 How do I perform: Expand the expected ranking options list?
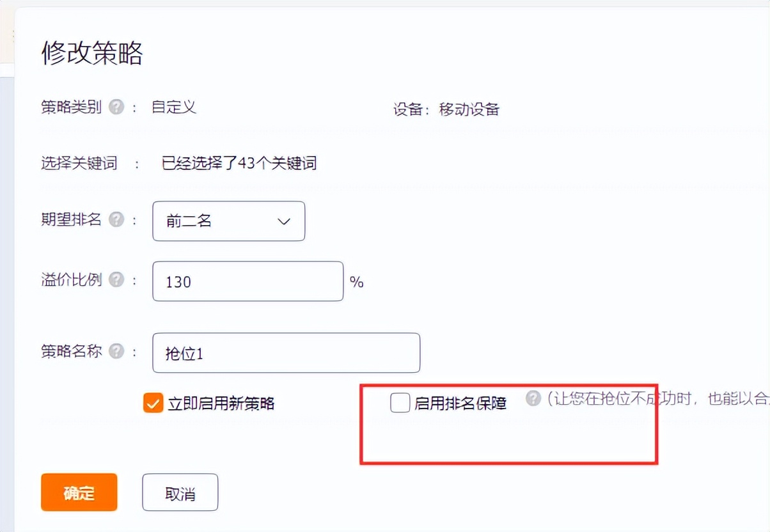click(x=228, y=221)
